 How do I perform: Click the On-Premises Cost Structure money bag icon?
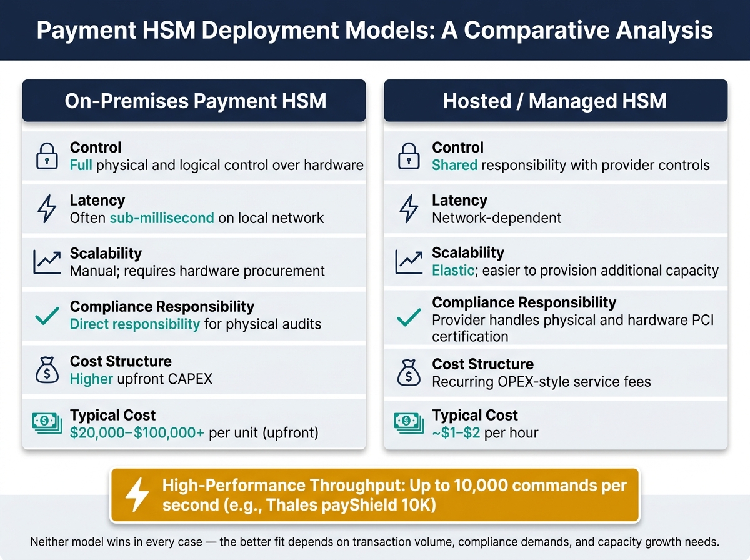point(47,370)
